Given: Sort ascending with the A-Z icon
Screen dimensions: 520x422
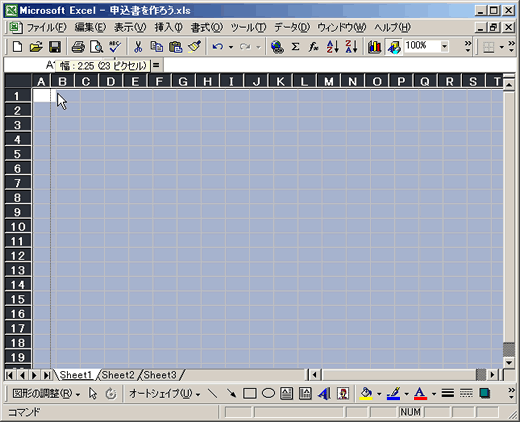Looking at the screenshot, I should coord(332,47).
